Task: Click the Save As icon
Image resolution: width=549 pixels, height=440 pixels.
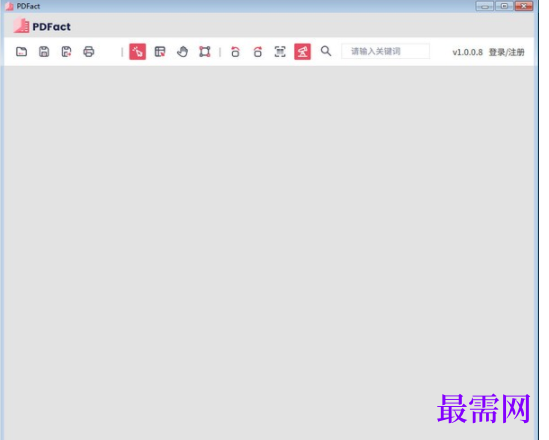Action: (67, 52)
